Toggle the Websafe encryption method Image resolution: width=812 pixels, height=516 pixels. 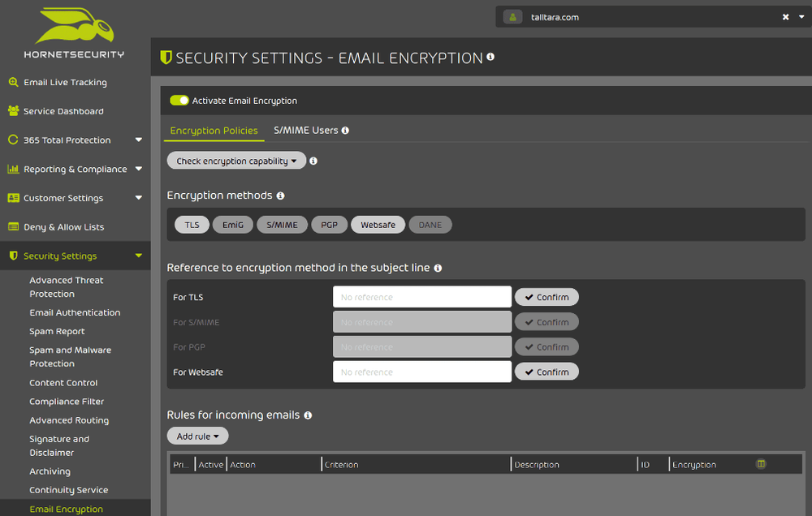378,225
